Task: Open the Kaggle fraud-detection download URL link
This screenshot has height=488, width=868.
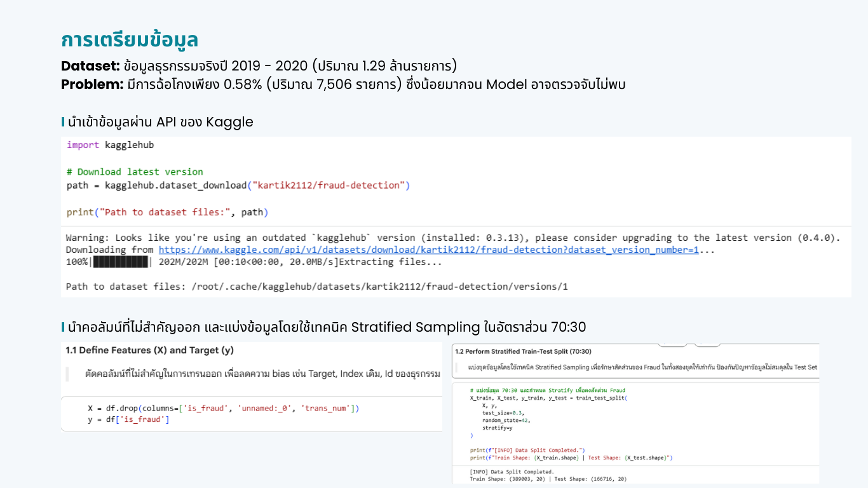Action: click(x=428, y=250)
